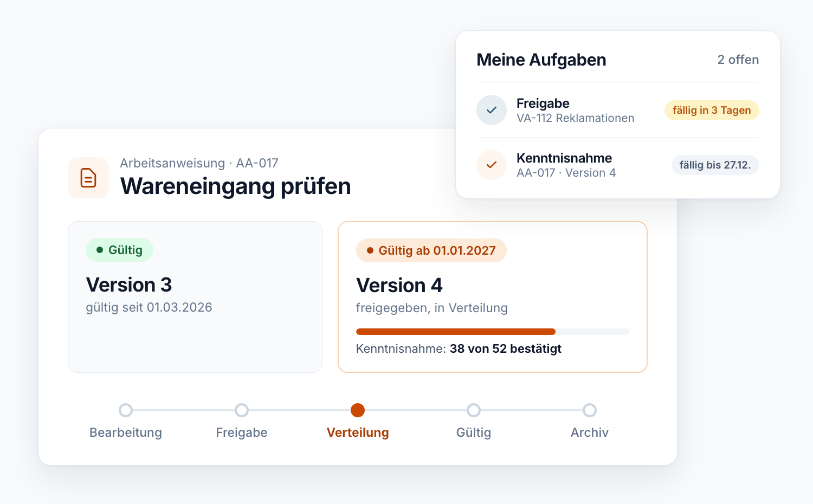This screenshot has width=813, height=504.
Task: Click the Verteilung step label
Action: tap(358, 432)
